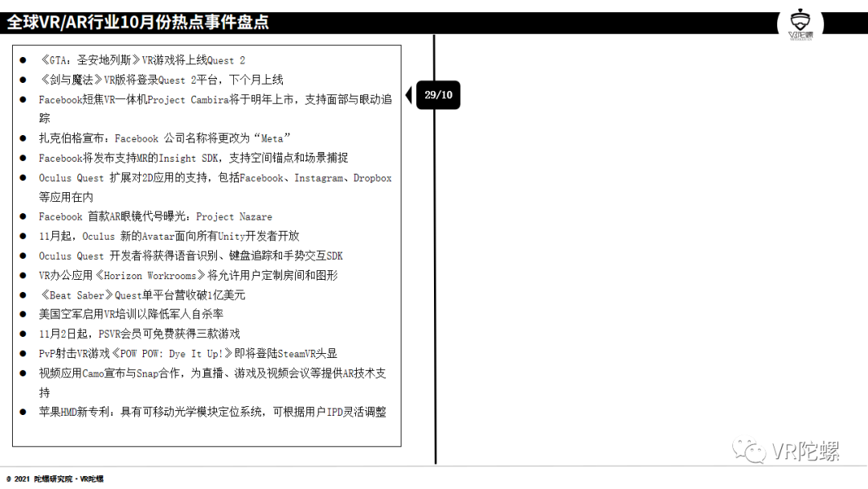The image size is (868, 489).
Task: Click the line 扎克伯格宣布 Facebook 更名为 Meta
Action: (x=165, y=138)
